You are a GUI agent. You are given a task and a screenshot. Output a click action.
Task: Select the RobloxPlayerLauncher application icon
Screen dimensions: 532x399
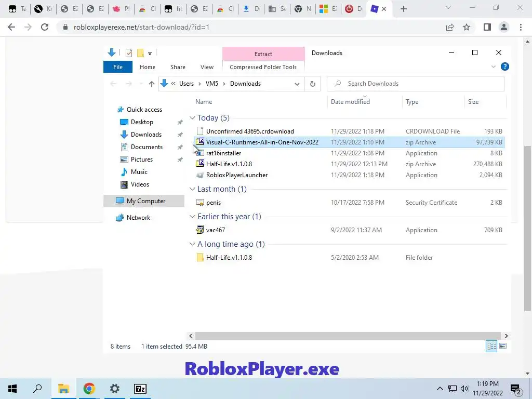[200, 175]
